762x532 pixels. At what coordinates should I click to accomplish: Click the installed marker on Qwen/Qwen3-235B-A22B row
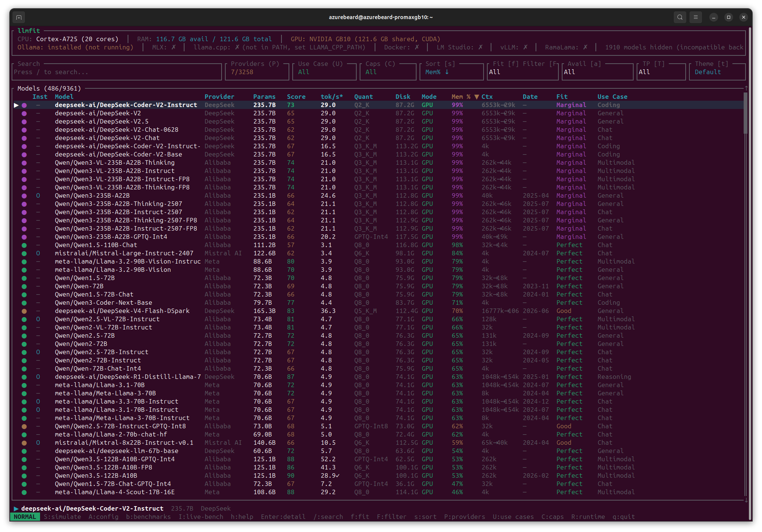pyautogui.click(x=38, y=196)
